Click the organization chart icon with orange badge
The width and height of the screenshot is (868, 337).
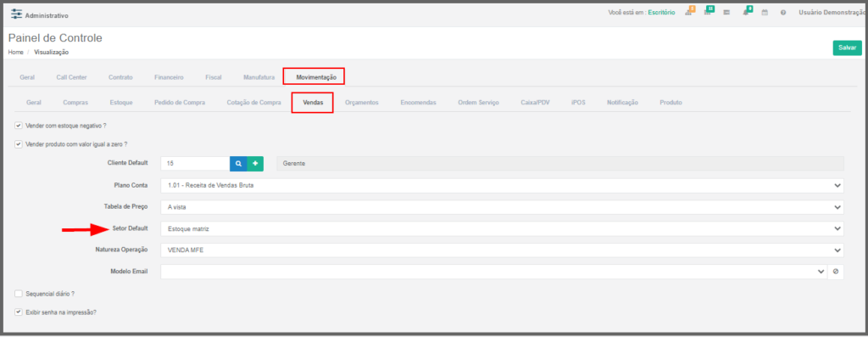689,12
